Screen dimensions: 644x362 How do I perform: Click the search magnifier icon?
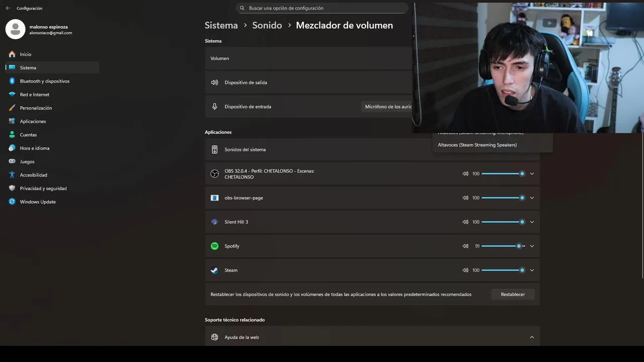click(242, 8)
